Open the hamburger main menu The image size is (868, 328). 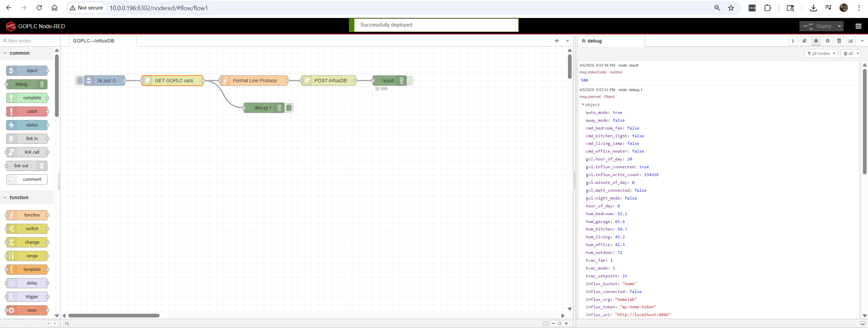858,26
